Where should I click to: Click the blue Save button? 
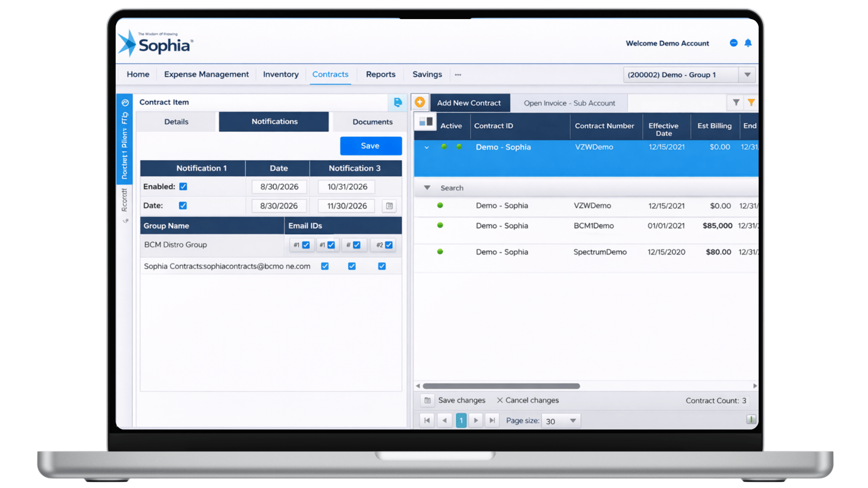point(371,146)
